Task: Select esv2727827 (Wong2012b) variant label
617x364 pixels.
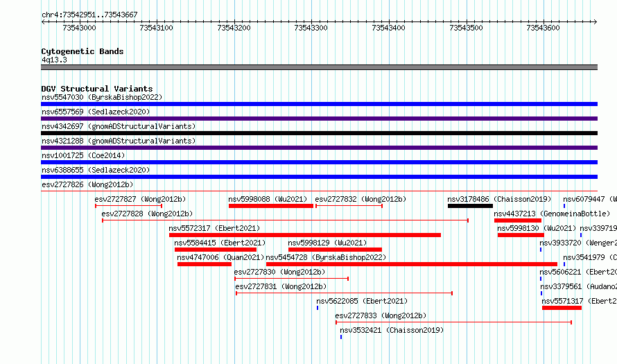Action: click(140, 199)
